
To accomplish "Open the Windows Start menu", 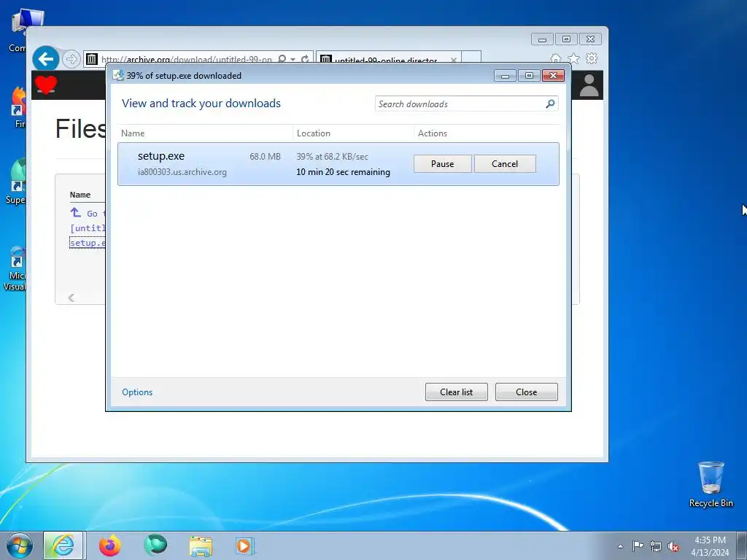I will (x=20, y=545).
